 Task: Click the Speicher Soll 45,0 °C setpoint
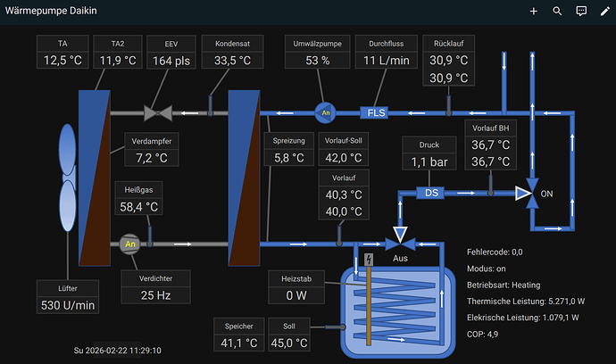point(290,342)
